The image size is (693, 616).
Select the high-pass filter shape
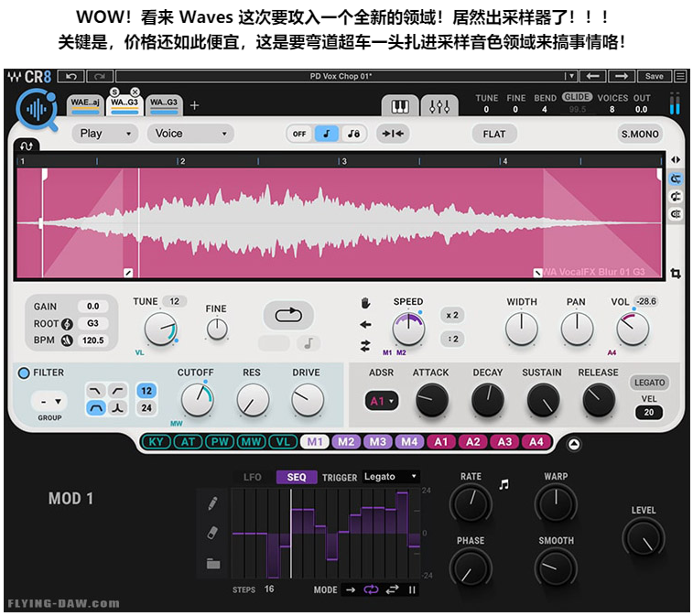point(117,391)
